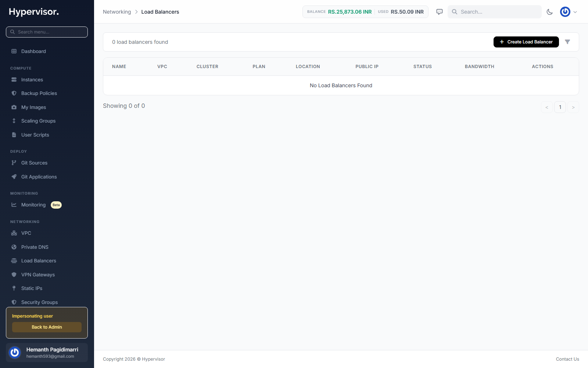Click the Beta badge next to Monitoring
Screen dimensions: 588x368
[x=56, y=205]
